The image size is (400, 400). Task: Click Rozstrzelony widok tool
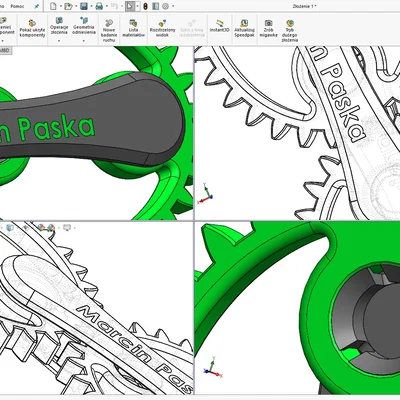click(162, 28)
